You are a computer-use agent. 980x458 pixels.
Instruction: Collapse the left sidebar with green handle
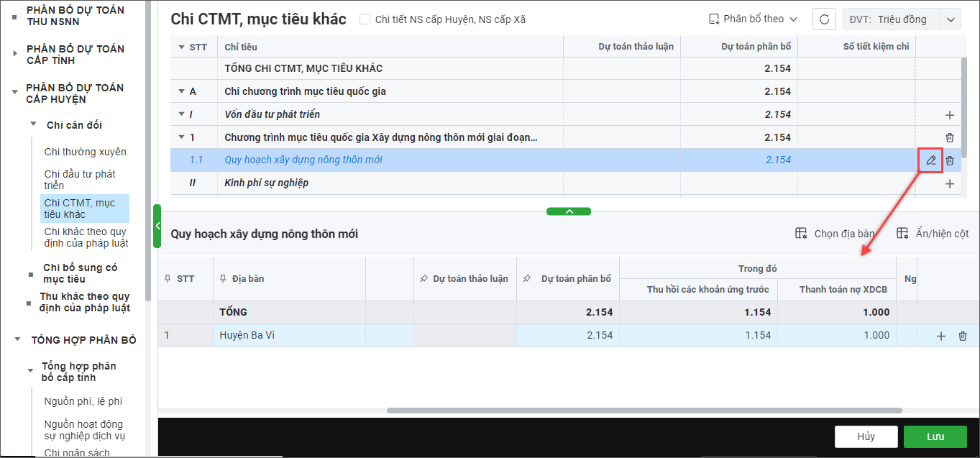pyautogui.click(x=157, y=226)
